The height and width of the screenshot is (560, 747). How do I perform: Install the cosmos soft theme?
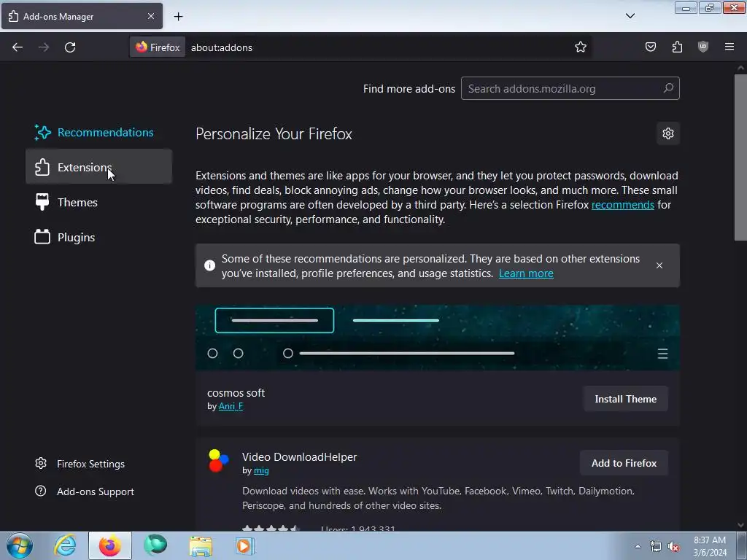coord(625,399)
